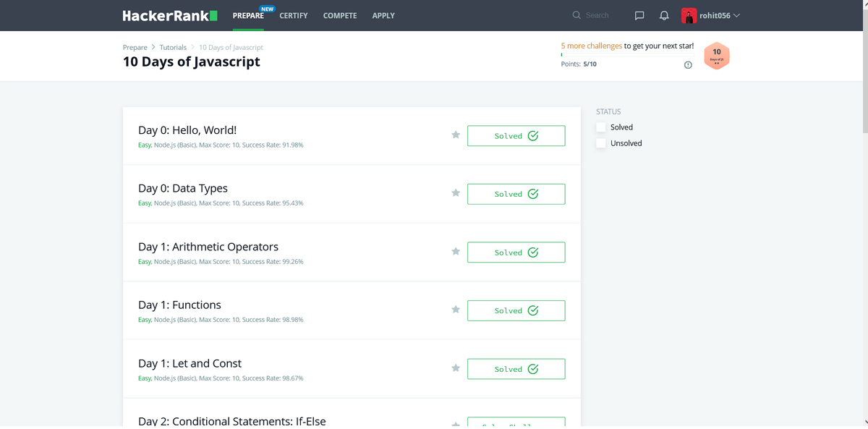Click the HackerRank logo
This screenshot has width=868, height=429.
170,15
